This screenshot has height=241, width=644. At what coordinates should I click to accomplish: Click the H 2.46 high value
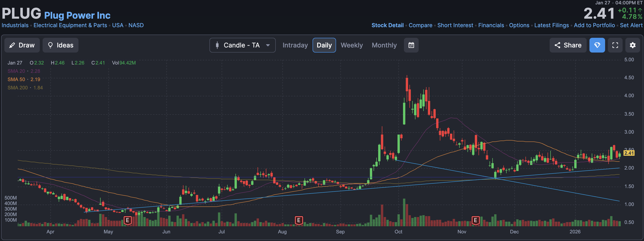(x=58, y=63)
